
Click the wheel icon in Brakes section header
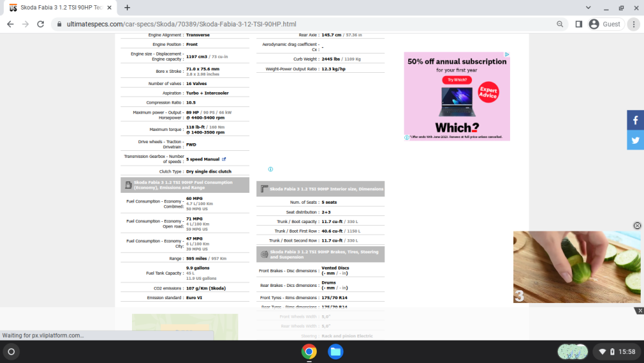(x=264, y=254)
